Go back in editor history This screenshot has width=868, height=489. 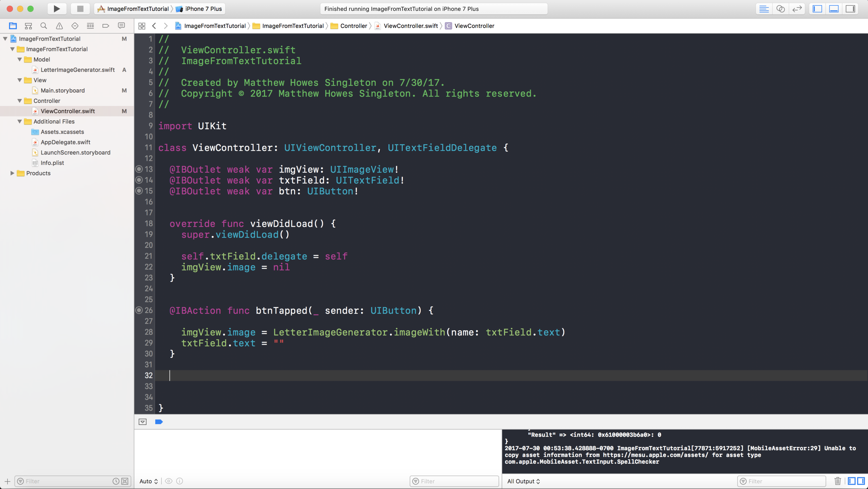click(154, 26)
